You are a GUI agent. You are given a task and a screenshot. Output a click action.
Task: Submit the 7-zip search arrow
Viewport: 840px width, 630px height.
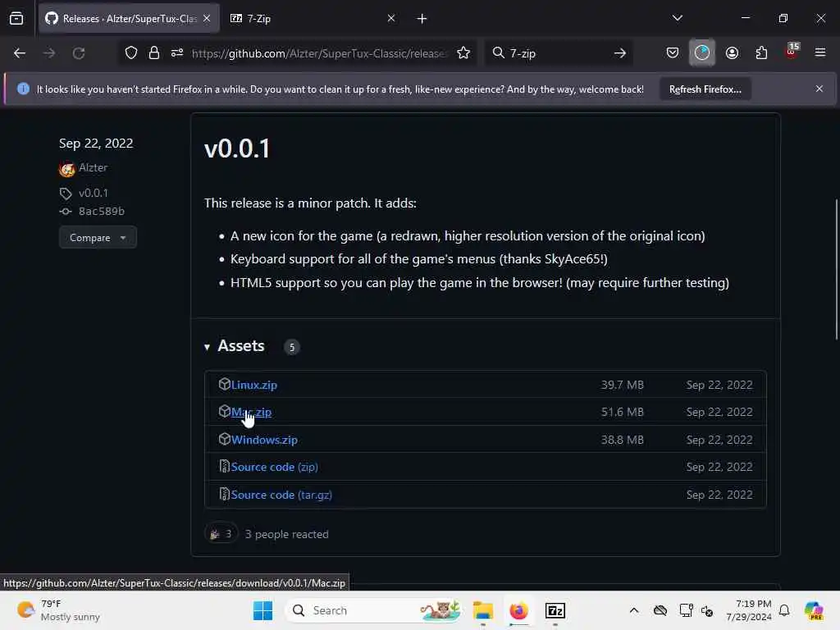(620, 53)
